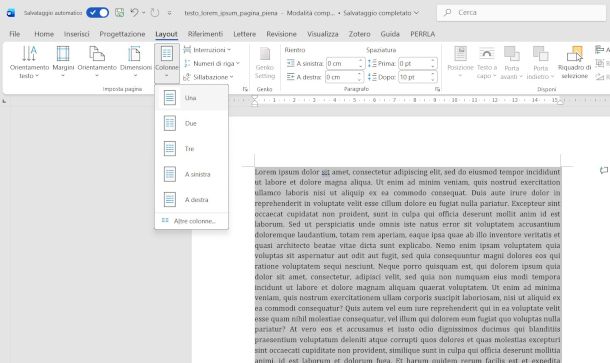Open the PERRLA tab

pyautogui.click(x=422, y=34)
